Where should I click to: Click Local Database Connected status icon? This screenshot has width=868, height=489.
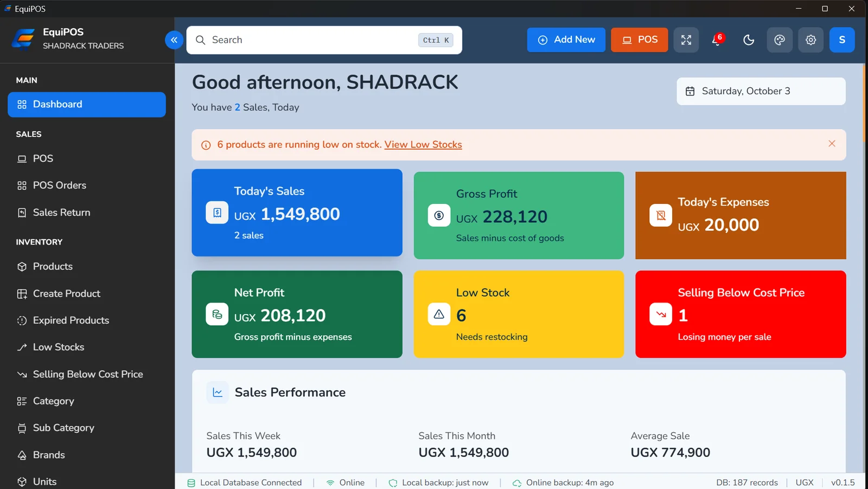[191, 483]
